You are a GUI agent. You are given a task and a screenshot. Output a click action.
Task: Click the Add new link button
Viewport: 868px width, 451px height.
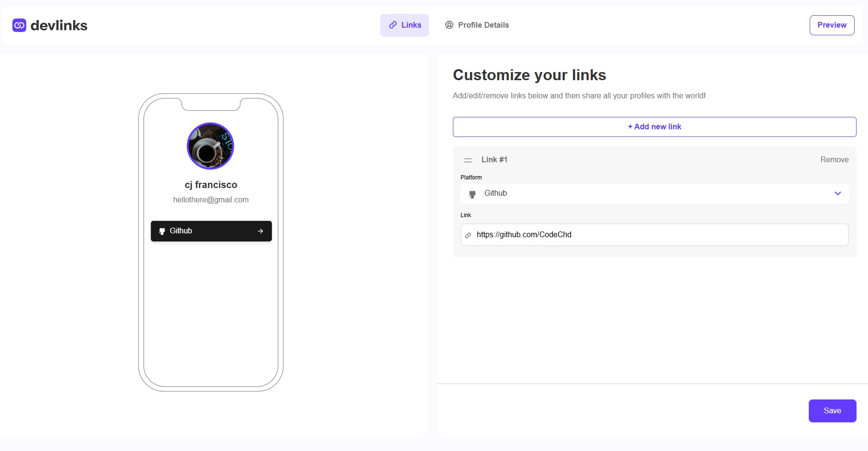pyautogui.click(x=654, y=126)
